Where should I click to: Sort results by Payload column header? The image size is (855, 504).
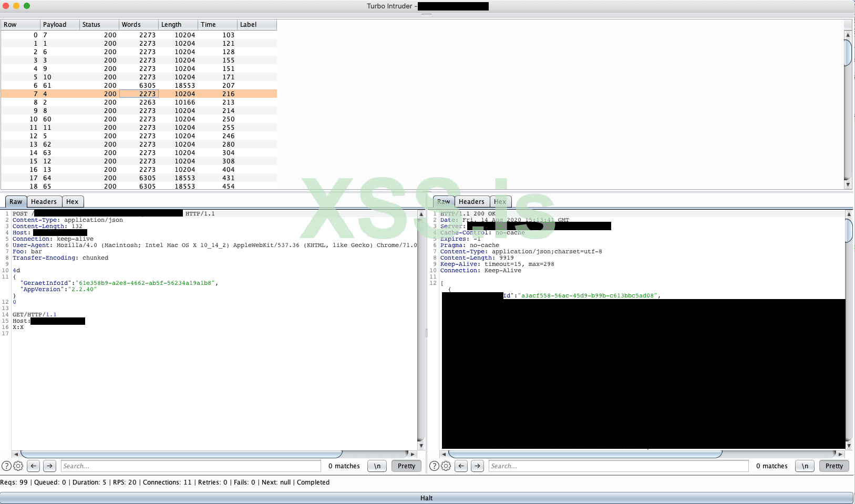[60, 25]
